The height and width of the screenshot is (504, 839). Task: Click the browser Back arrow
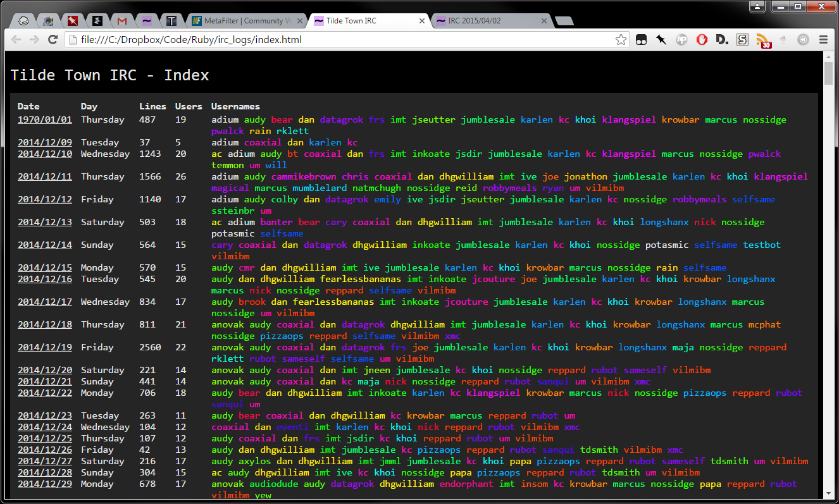coord(16,40)
